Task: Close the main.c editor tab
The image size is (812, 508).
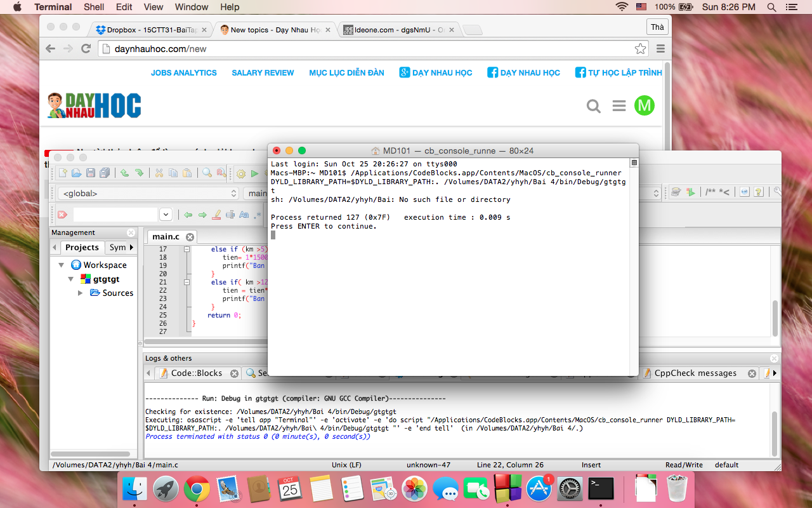Action: pyautogui.click(x=190, y=237)
